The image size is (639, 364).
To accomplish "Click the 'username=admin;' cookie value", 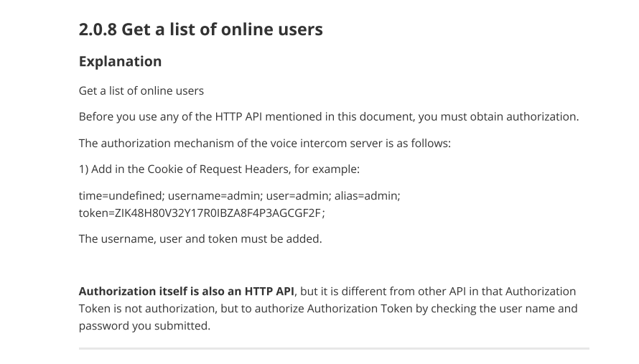I will pyautogui.click(x=215, y=196).
